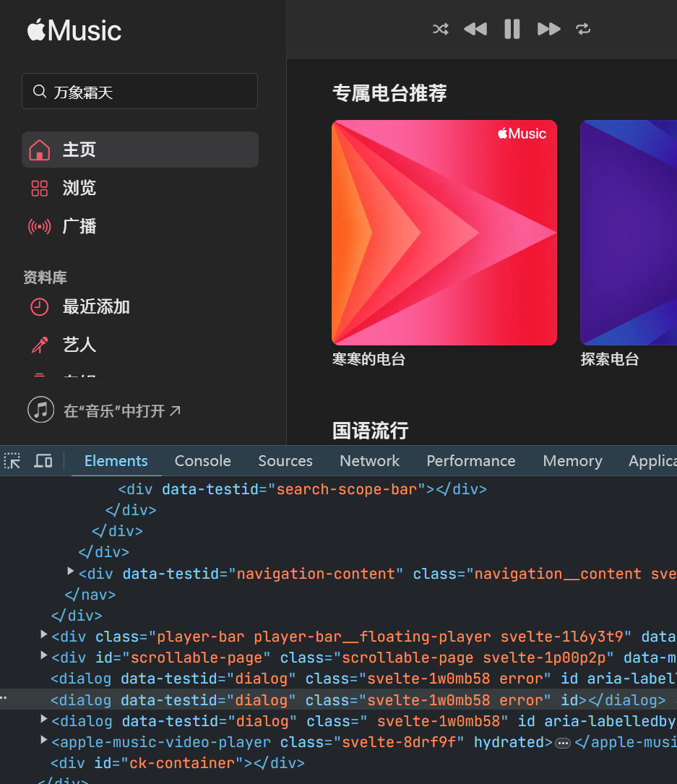The height and width of the screenshot is (784, 677).
Task: Click the 最近添加 clock icon
Action: [x=40, y=306]
